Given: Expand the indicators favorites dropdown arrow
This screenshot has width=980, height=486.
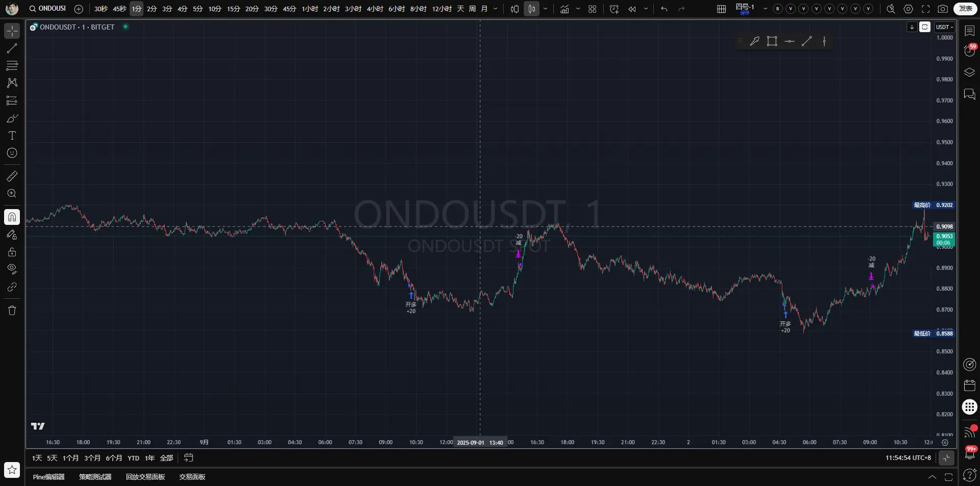Looking at the screenshot, I should click(578, 9).
